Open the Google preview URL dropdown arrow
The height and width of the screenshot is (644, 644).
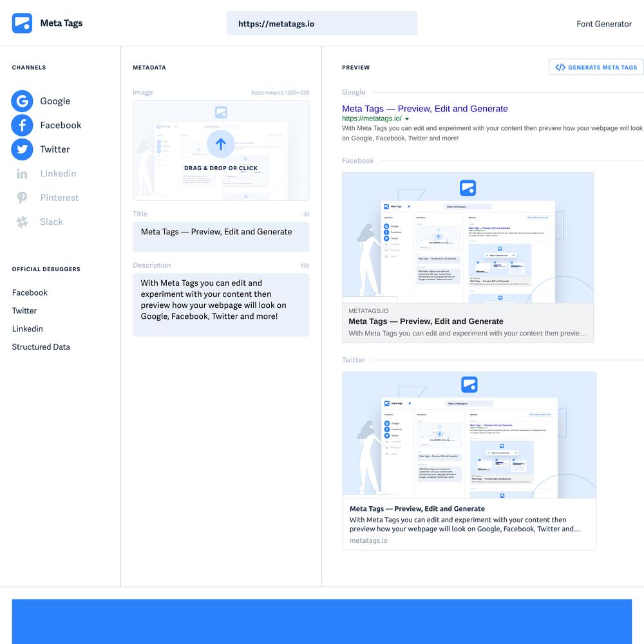407,118
